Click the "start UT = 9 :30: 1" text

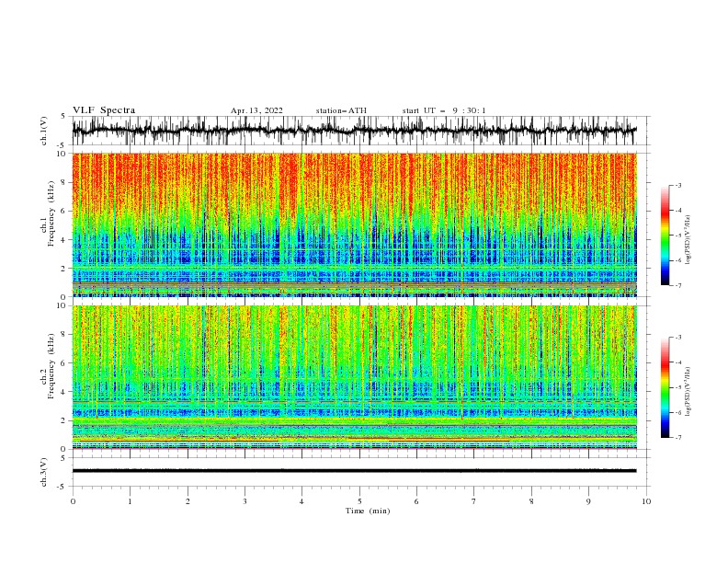444,110
